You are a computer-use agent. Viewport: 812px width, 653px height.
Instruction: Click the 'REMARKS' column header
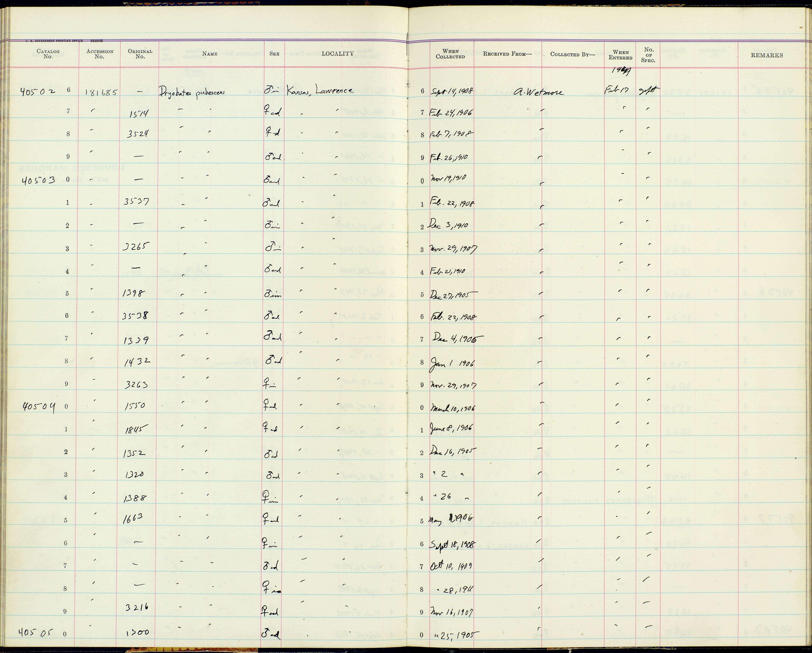[x=767, y=55]
